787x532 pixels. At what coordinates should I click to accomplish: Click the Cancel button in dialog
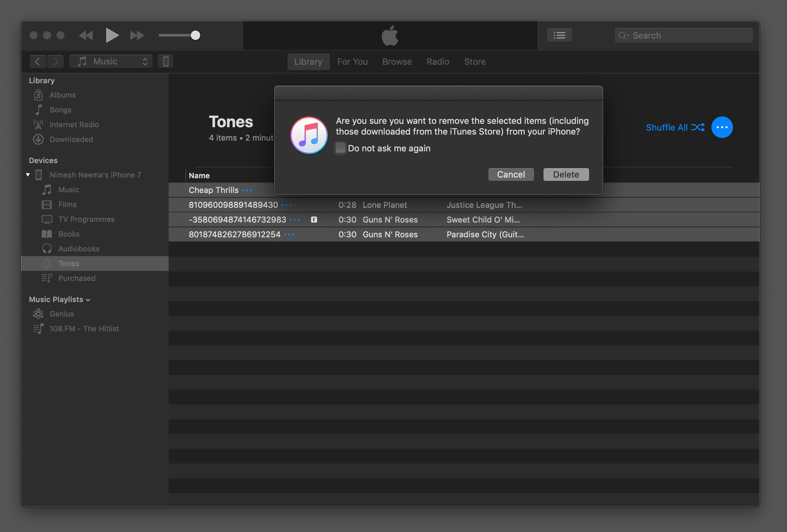click(x=511, y=175)
